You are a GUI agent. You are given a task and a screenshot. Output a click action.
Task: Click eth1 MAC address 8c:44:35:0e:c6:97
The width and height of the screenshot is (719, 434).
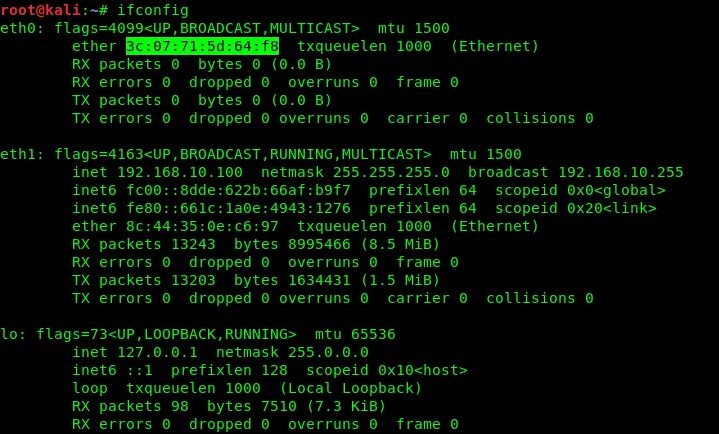point(202,226)
